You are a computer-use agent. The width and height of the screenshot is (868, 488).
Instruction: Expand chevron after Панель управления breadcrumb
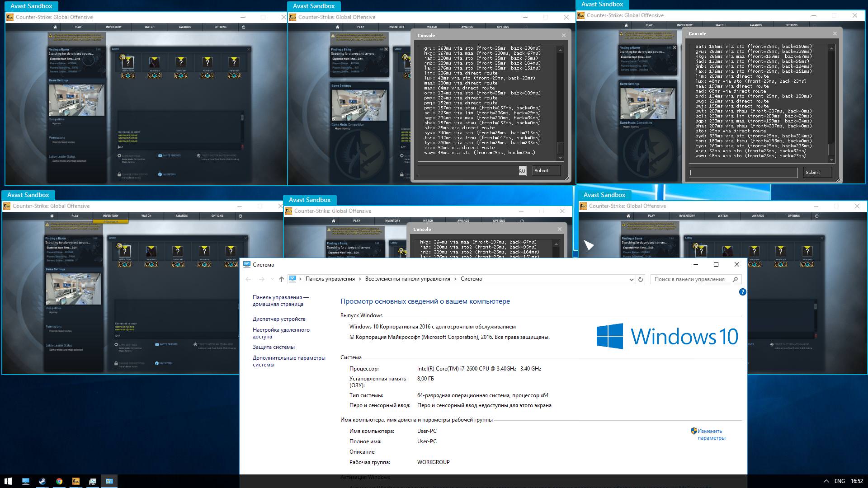tap(360, 279)
